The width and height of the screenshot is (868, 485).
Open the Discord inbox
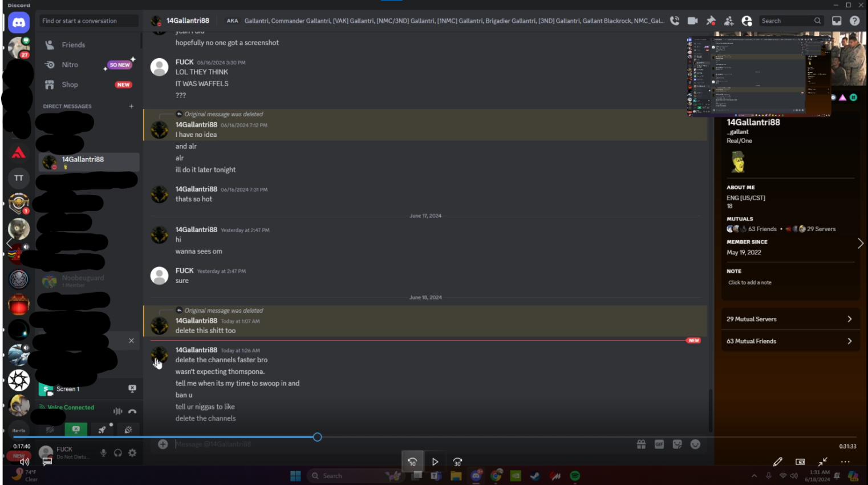pos(837,21)
